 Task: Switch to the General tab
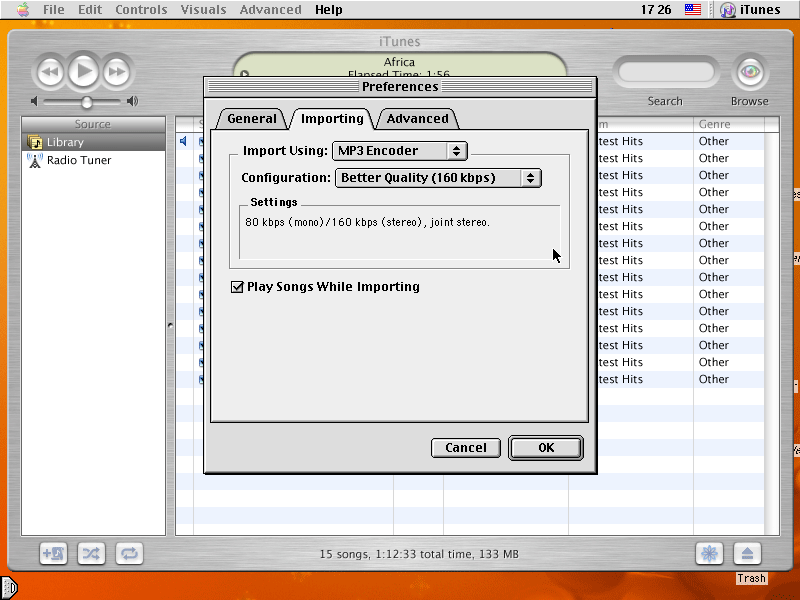point(252,119)
